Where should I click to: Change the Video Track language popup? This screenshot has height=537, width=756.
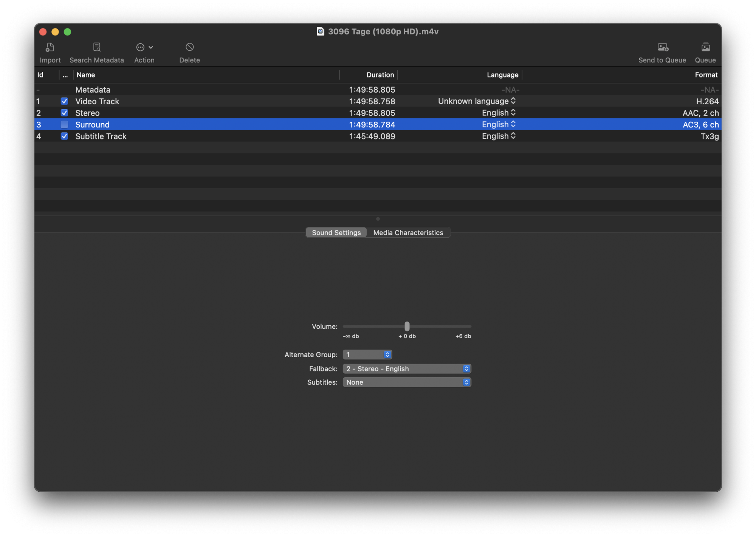click(x=477, y=101)
